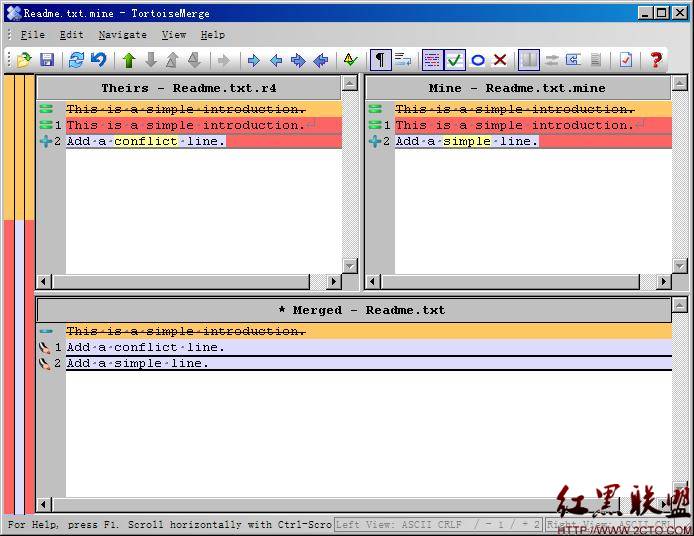Go to previous difference with the green up arrow
The image size is (694, 536).
(x=129, y=60)
